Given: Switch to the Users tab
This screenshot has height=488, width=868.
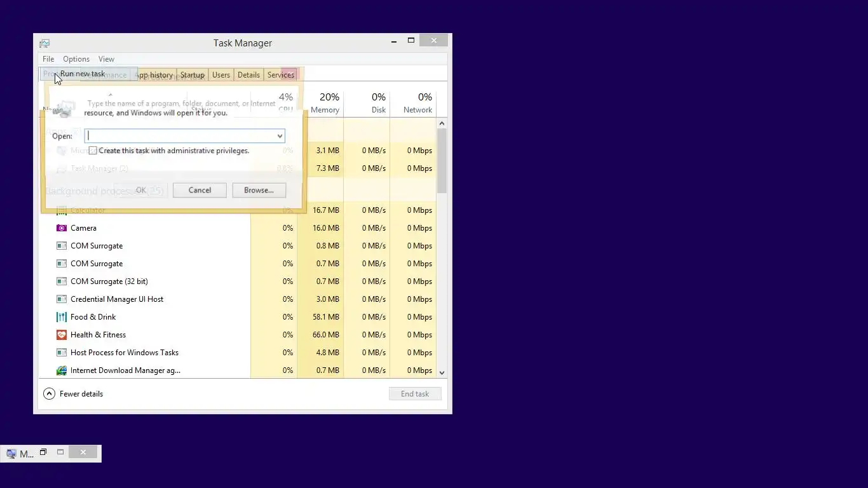Looking at the screenshot, I should point(221,75).
